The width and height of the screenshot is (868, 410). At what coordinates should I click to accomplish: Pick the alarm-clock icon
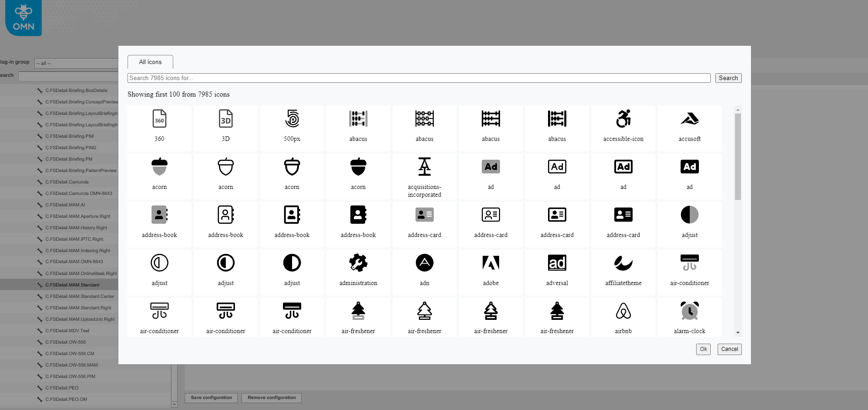pos(690,318)
